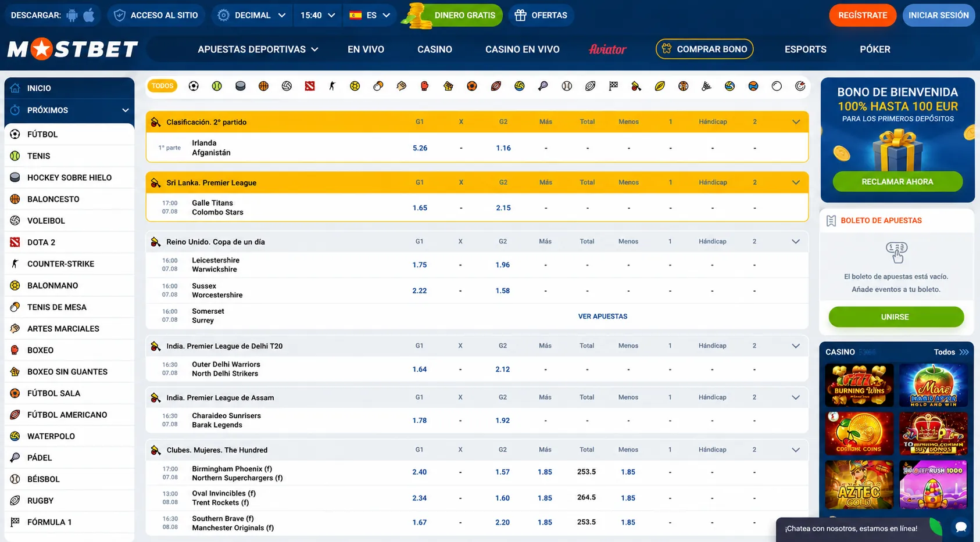Select the badminton shuttlecock icon in the filter bar
The width and height of the screenshot is (980, 542).
[x=706, y=86]
